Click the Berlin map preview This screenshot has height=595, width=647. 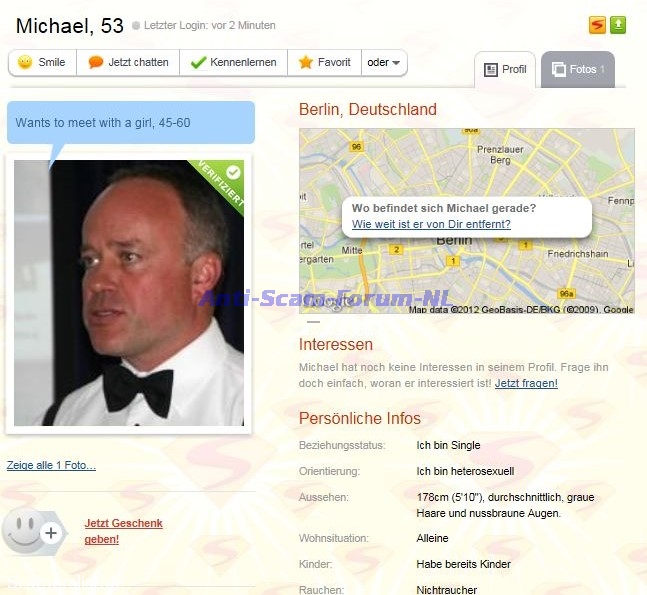[467, 221]
